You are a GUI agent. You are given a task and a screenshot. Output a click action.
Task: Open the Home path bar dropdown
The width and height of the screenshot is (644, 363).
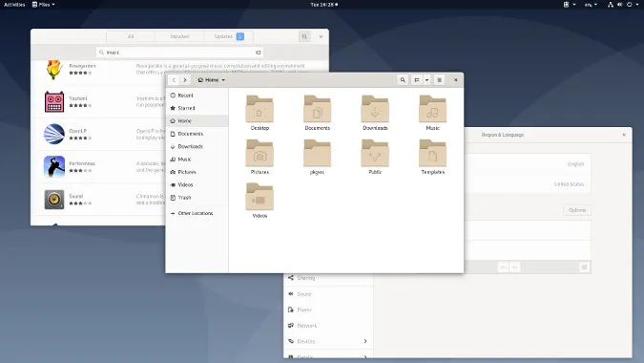211,80
